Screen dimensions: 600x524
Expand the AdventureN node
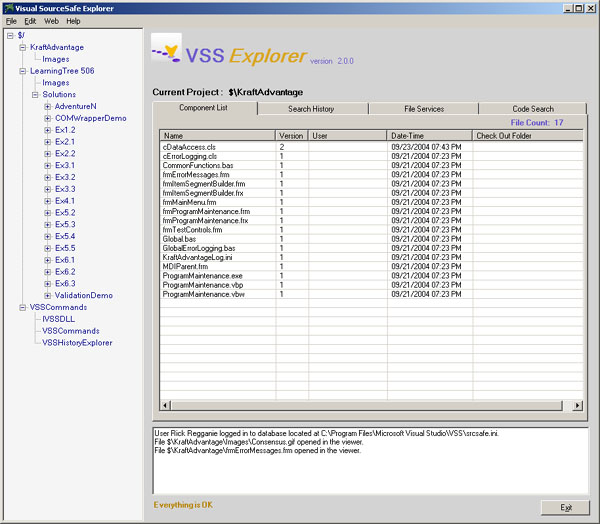click(47, 106)
